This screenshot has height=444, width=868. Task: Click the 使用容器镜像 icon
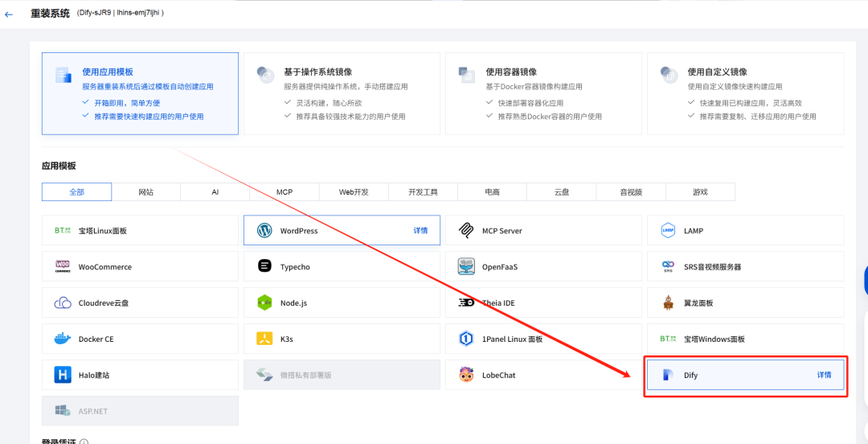click(467, 74)
